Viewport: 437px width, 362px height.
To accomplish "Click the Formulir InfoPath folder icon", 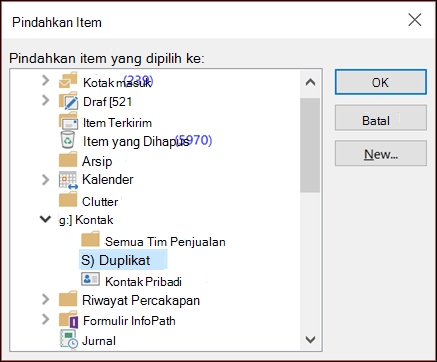I will tap(69, 319).
